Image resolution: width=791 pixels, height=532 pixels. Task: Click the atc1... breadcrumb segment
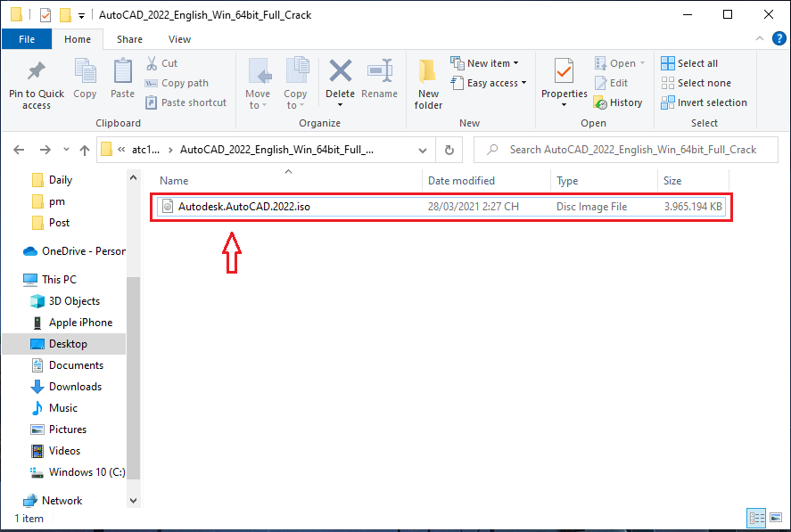point(145,150)
